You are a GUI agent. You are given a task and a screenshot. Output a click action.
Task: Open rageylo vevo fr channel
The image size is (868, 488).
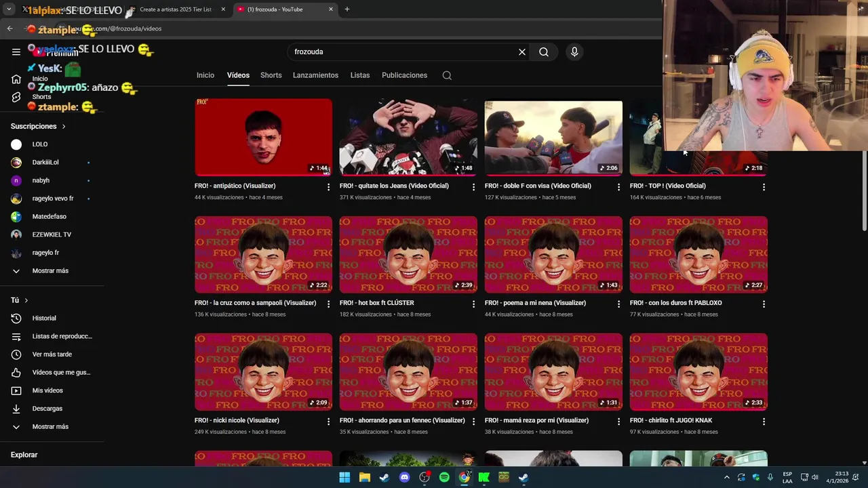(x=52, y=199)
